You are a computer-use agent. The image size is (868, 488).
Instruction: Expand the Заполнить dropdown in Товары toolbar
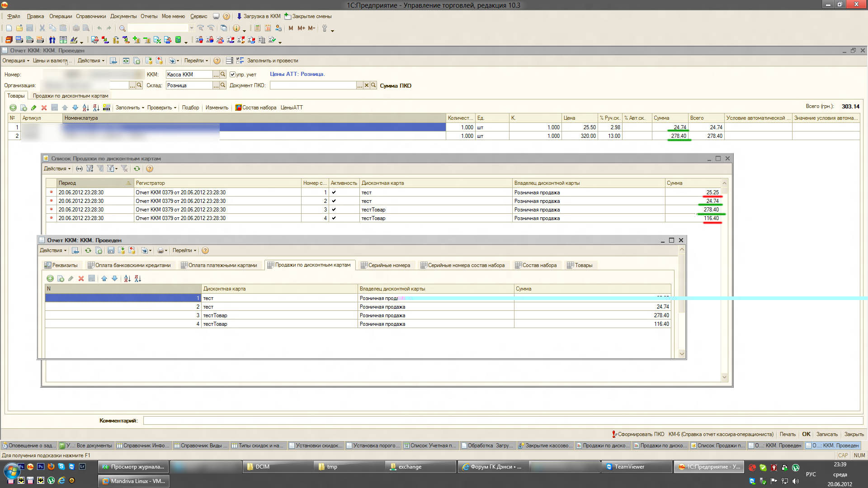pos(130,108)
